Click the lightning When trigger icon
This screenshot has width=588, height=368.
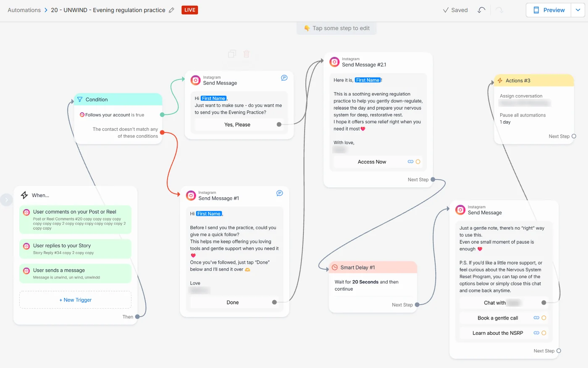click(x=24, y=195)
